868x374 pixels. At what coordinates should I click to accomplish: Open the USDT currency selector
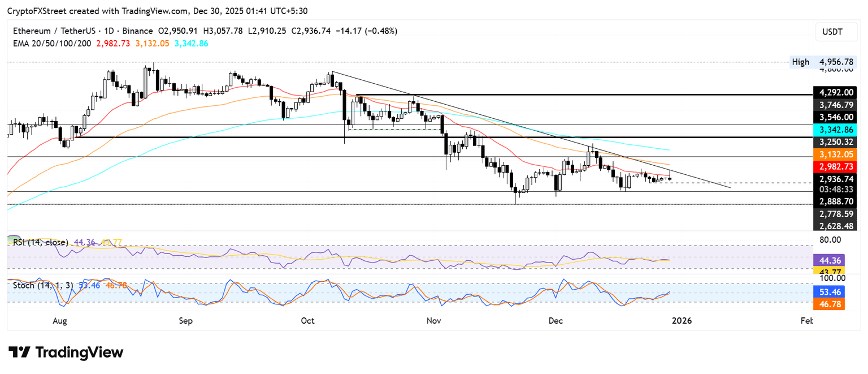832,32
